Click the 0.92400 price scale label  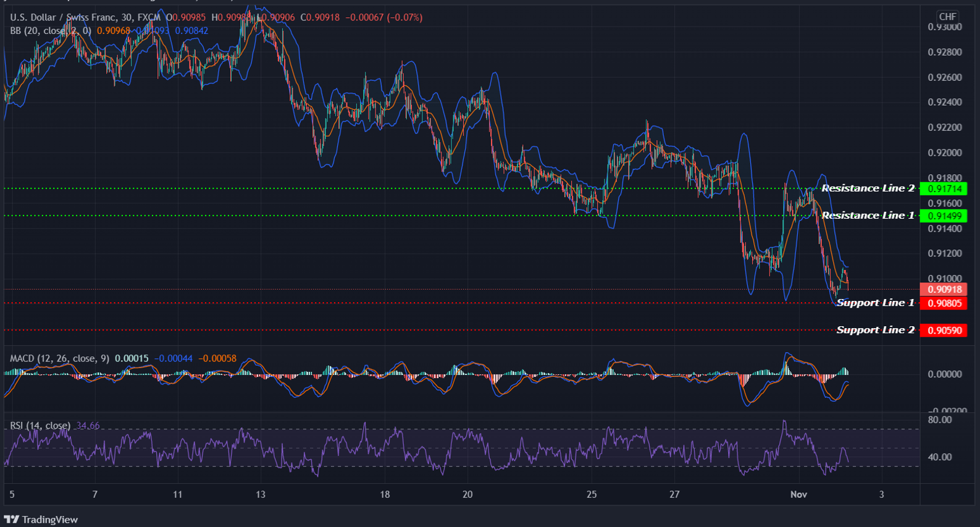(945, 102)
